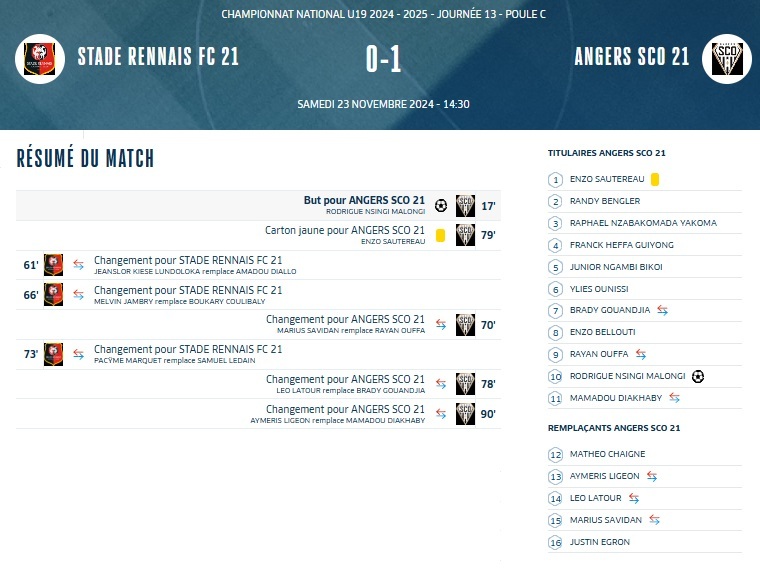Click substitution icon next to Aymeris Ligeon lineup
Viewport: 760px width, 575px height.
[x=652, y=477]
